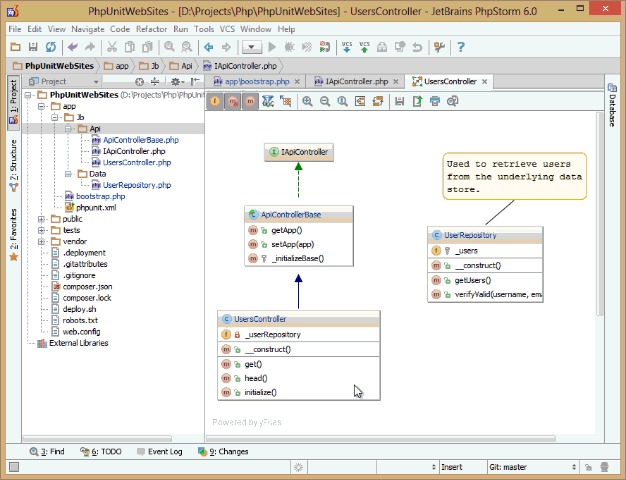Toggle constructors visibility in diagram toolbar

click(x=233, y=101)
